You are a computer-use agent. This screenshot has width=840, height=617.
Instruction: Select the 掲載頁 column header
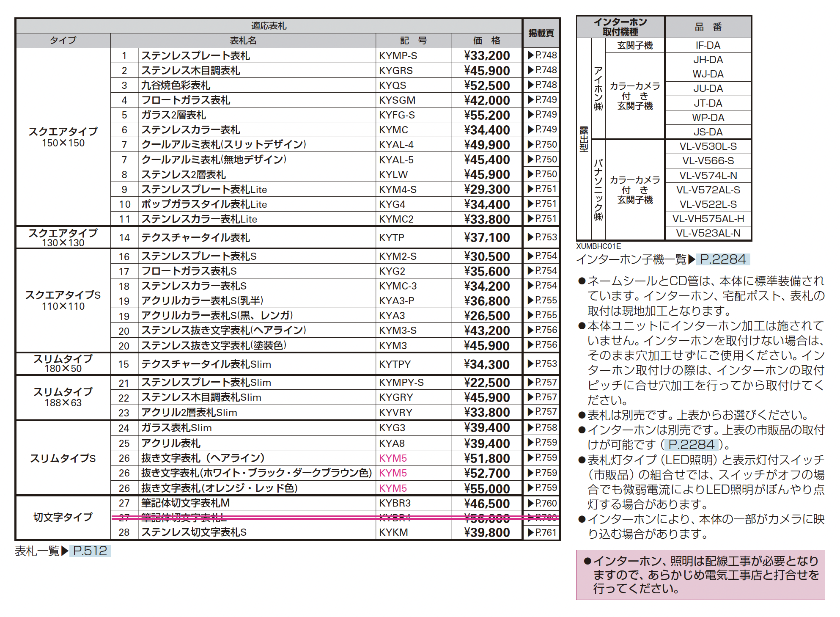[541, 33]
